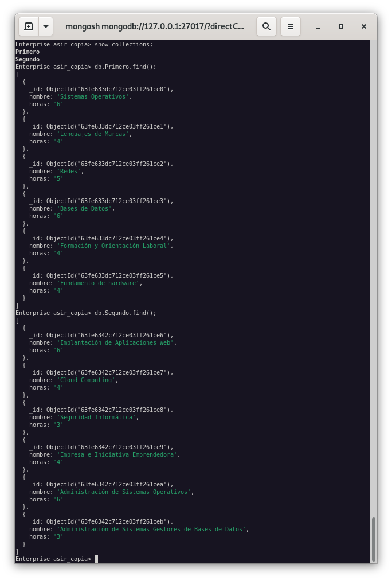Open the hamburger main menu
This screenshot has height=580, width=392.
click(291, 26)
